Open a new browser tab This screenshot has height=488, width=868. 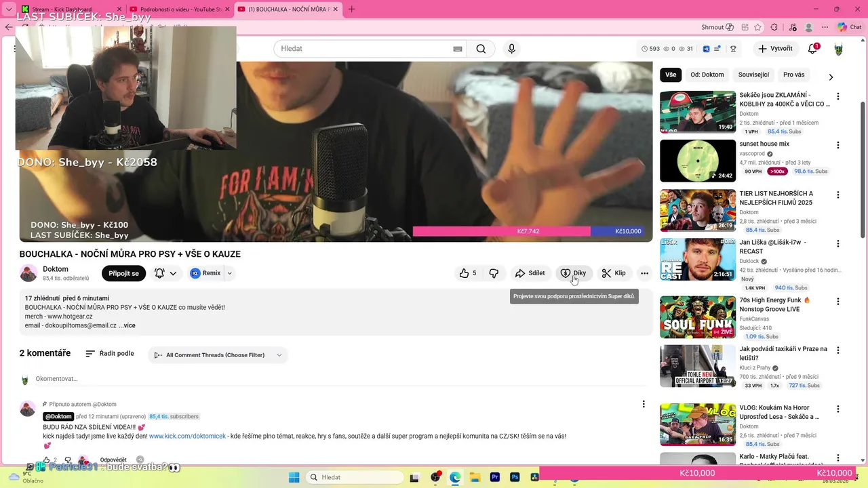[x=351, y=9]
